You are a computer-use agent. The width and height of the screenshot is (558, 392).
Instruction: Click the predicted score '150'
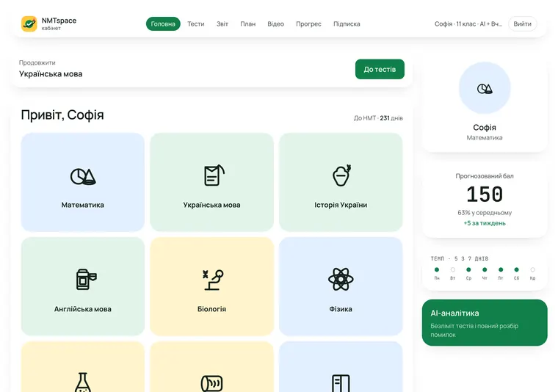pyautogui.click(x=485, y=195)
